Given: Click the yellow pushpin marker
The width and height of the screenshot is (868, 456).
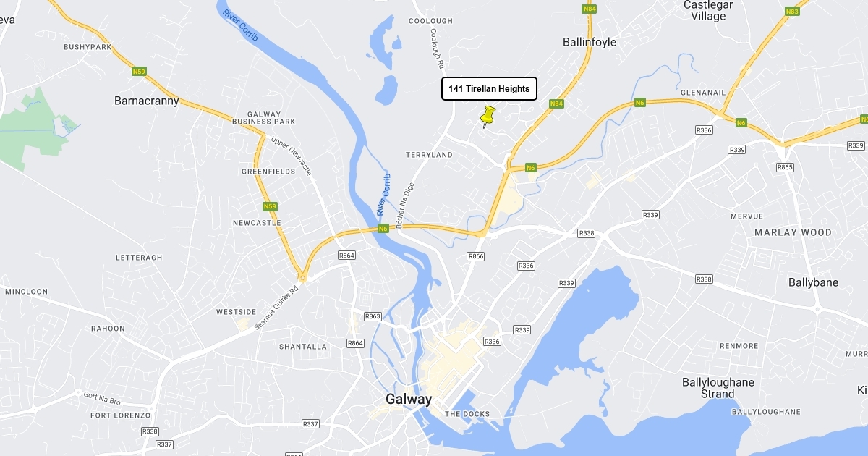Looking at the screenshot, I should tap(488, 117).
